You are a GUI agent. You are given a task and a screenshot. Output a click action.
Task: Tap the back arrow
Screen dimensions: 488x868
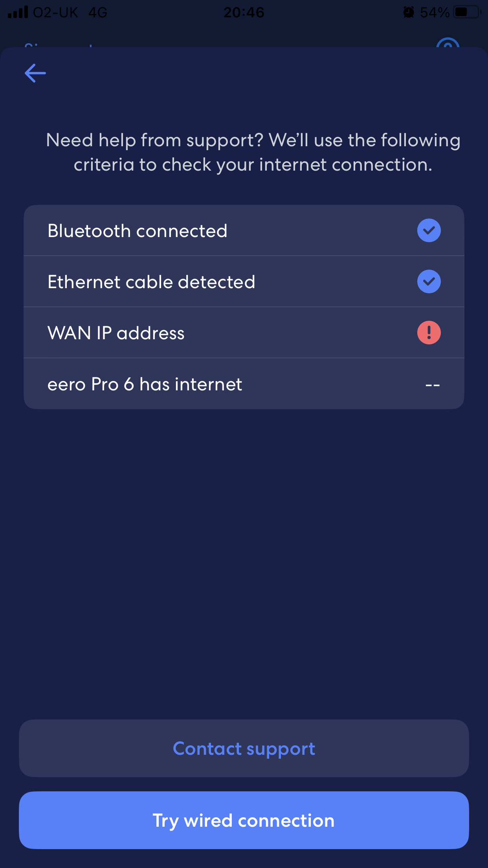tap(35, 73)
